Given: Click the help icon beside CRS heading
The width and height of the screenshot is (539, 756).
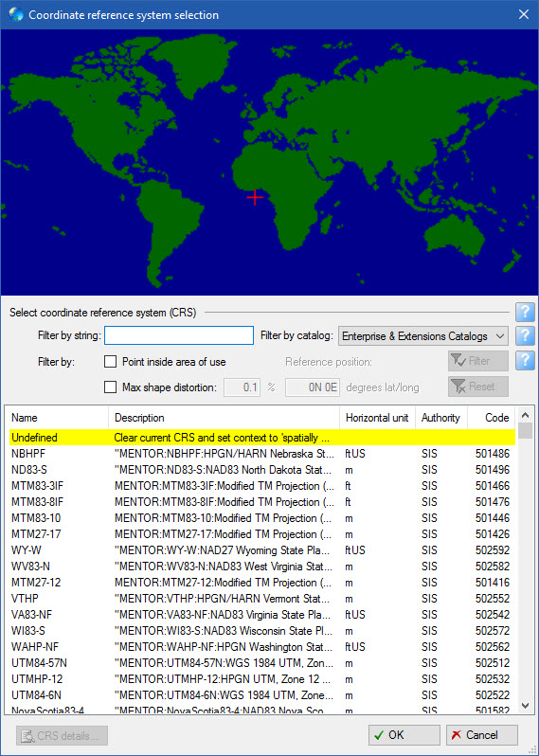Looking at the screenshot, I should coord(525,313).
